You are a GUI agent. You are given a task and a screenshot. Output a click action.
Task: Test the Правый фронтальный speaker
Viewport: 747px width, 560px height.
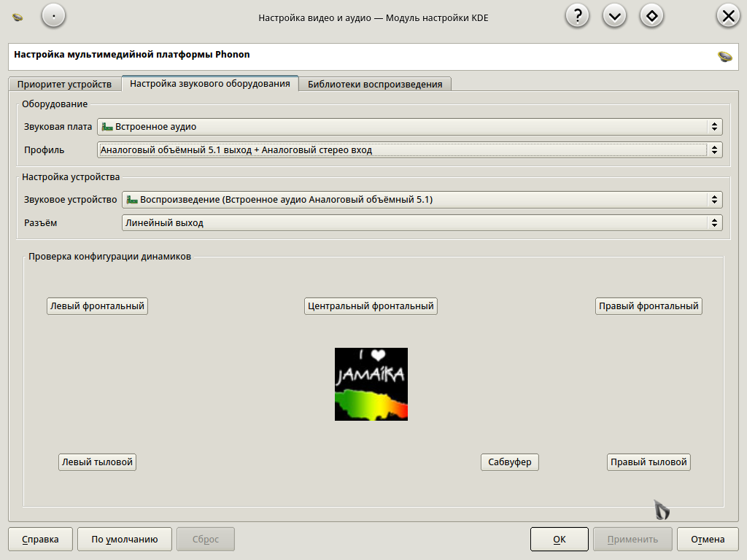pos(649,306)
